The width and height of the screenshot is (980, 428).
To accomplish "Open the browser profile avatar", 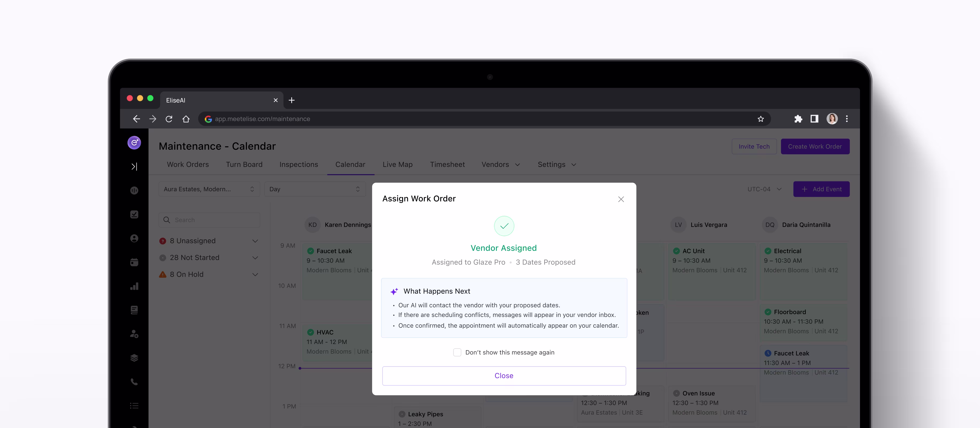I will [832, 119].
